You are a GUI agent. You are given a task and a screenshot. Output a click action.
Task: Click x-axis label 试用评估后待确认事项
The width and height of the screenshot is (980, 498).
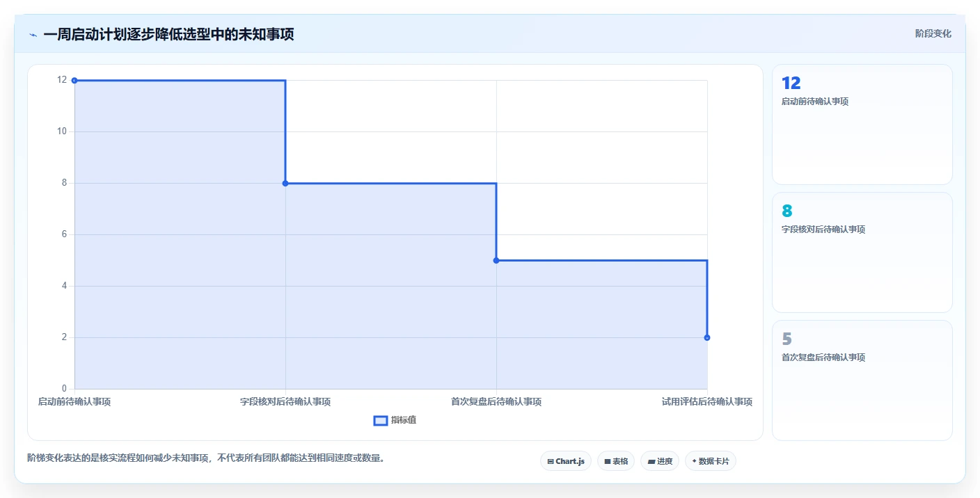[707, 402]
